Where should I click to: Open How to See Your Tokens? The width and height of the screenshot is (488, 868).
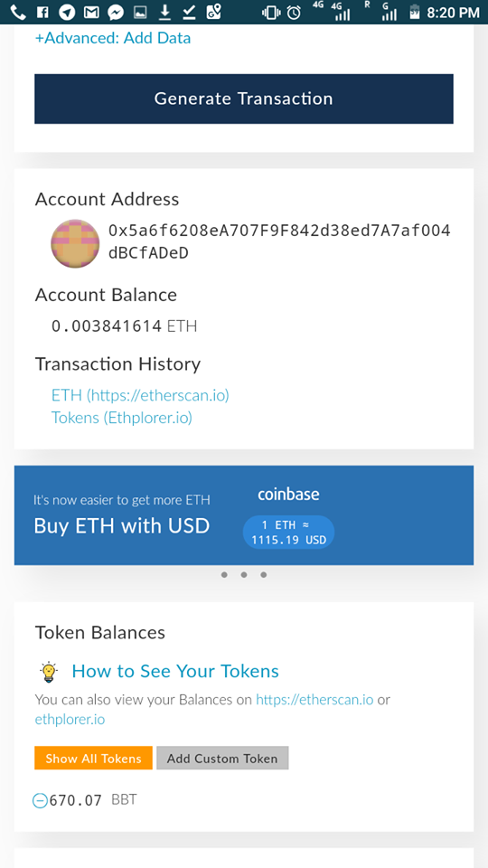coord(175,672)
